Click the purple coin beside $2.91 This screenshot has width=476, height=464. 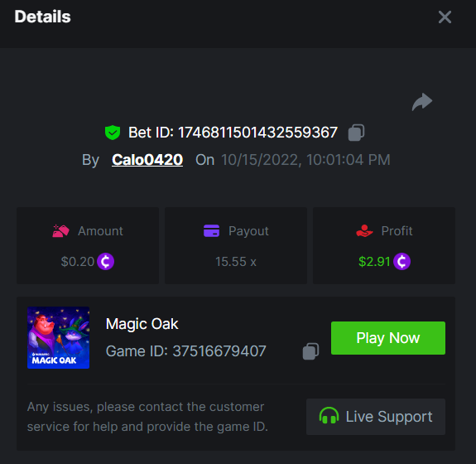click(x=402, y=261)
